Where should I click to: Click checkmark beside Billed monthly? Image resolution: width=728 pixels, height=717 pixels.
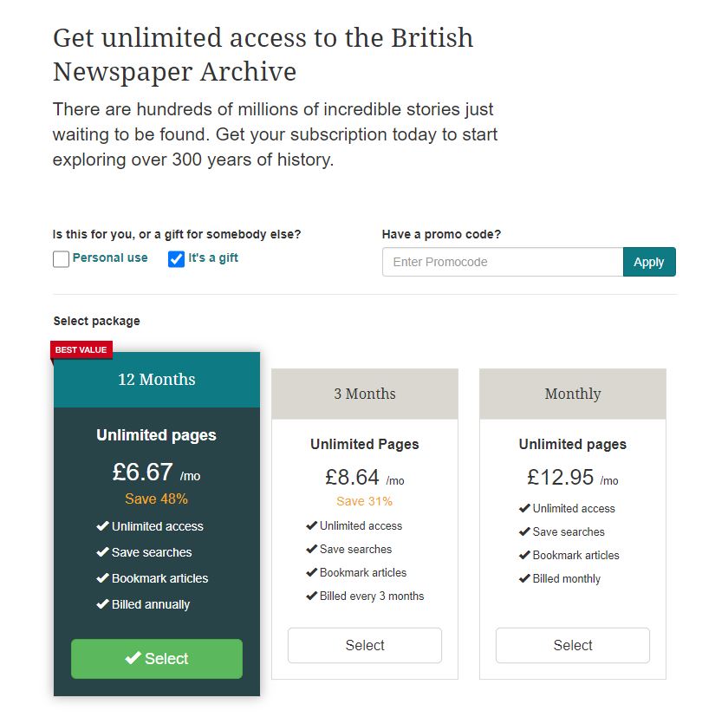point(524,578)
